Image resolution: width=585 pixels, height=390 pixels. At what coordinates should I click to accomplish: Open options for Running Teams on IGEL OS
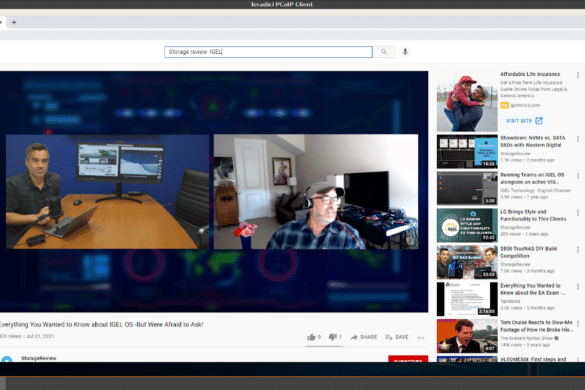coord(578,176)
